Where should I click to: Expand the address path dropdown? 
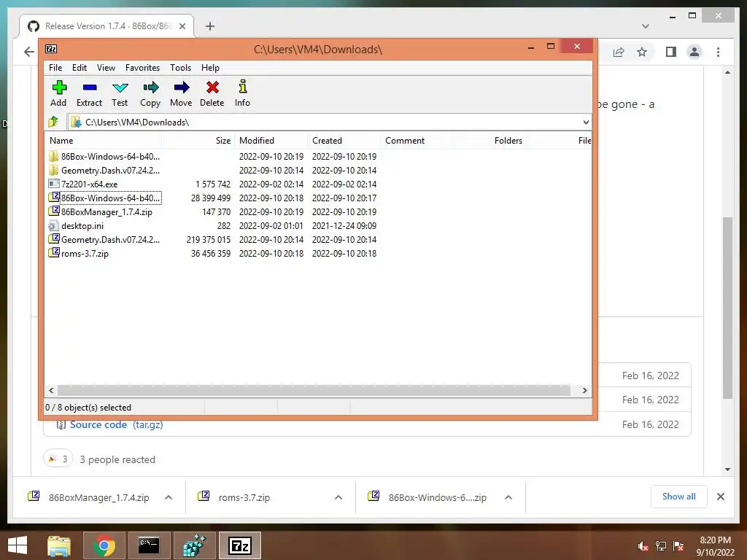[586, 122]
